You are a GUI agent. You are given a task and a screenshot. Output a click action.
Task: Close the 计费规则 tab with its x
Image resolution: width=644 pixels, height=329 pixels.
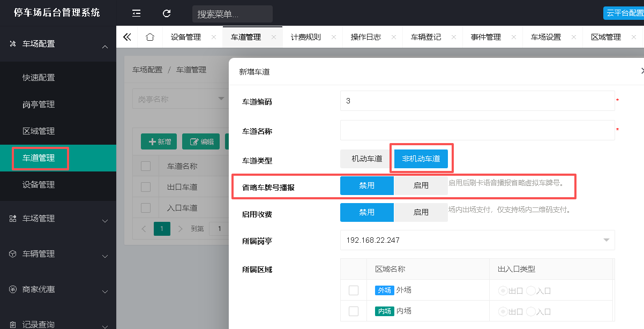[334, 37]
